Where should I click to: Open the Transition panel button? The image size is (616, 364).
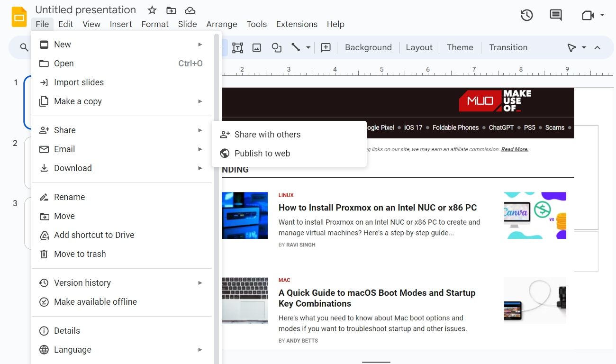coord(508,47)
